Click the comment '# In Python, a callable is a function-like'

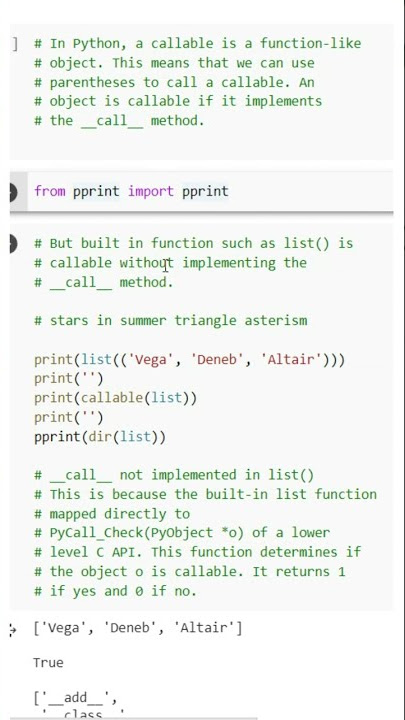[x=197, y=44]
